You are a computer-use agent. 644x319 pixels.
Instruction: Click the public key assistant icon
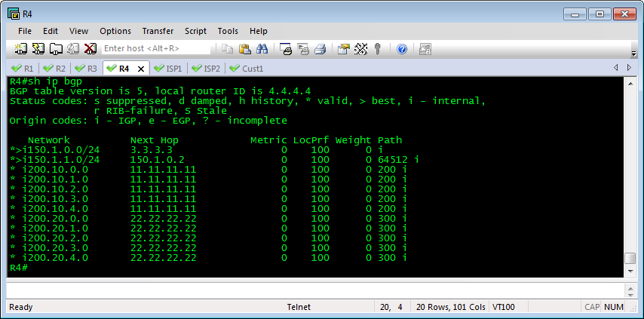(x=378, y=49)
